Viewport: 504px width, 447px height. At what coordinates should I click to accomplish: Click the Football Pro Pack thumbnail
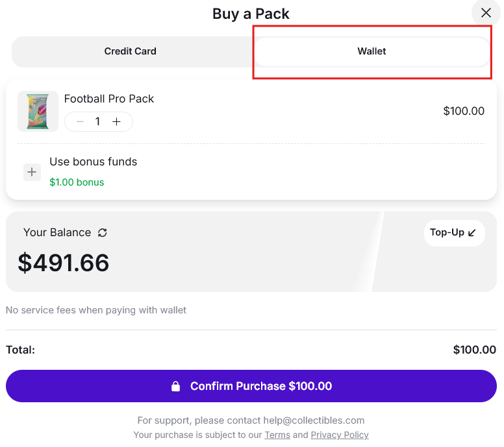click(38, 111)
